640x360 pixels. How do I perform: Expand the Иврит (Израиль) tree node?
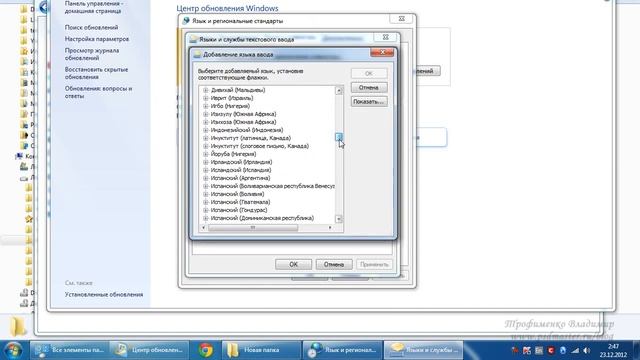click(x=206, y=98)
